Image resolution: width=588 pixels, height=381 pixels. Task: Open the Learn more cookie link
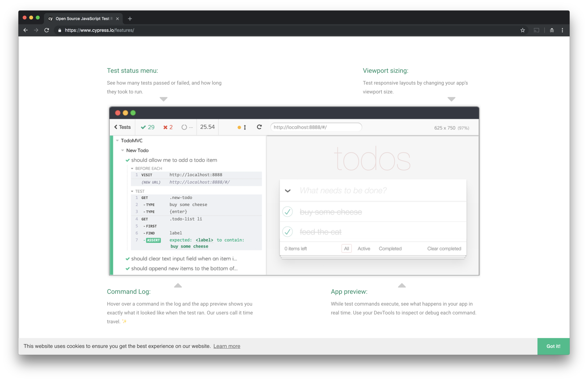coord(227,346)
